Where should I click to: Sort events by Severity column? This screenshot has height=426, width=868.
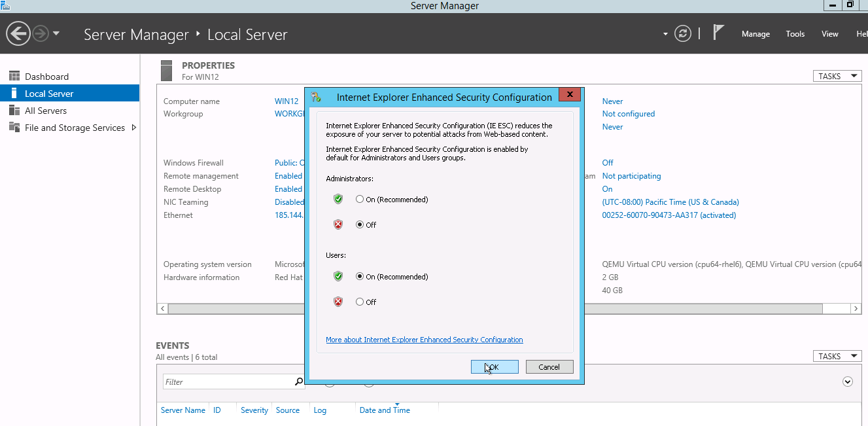click(x=254, y=410)
